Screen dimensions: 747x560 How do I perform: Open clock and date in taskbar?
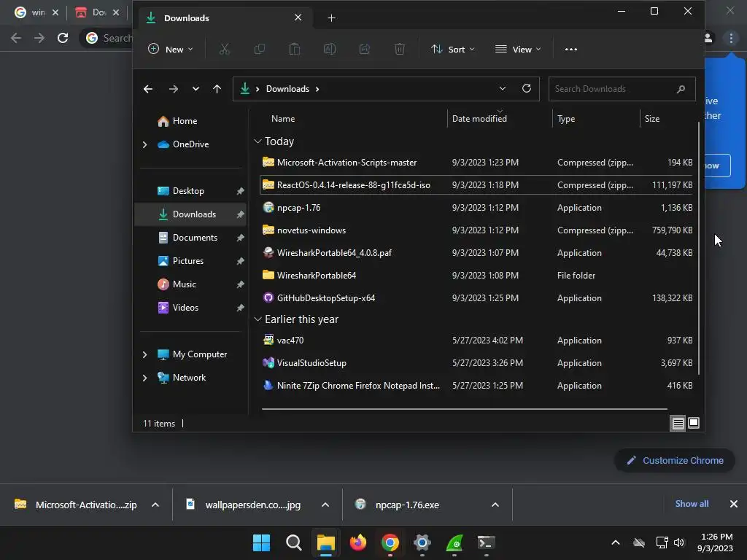coord(715,542)
